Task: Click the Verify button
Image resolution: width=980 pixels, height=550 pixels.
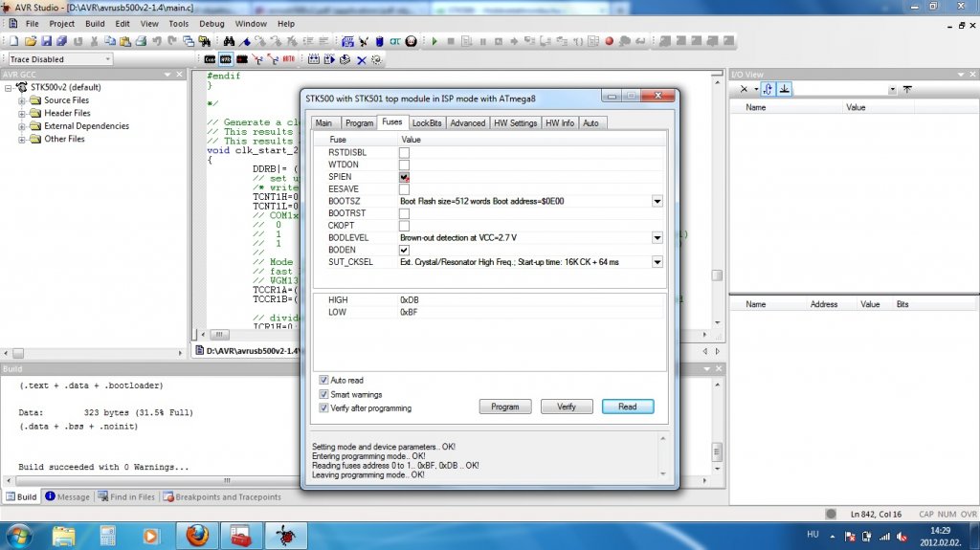Action: coord(567,407)
